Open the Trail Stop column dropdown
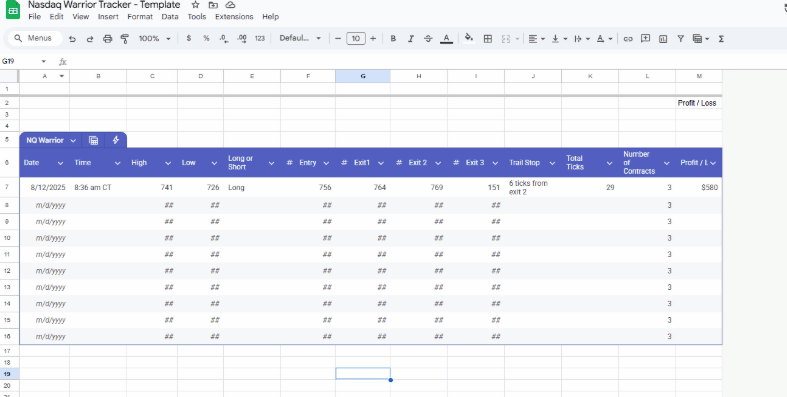 [x=552, y=163]
